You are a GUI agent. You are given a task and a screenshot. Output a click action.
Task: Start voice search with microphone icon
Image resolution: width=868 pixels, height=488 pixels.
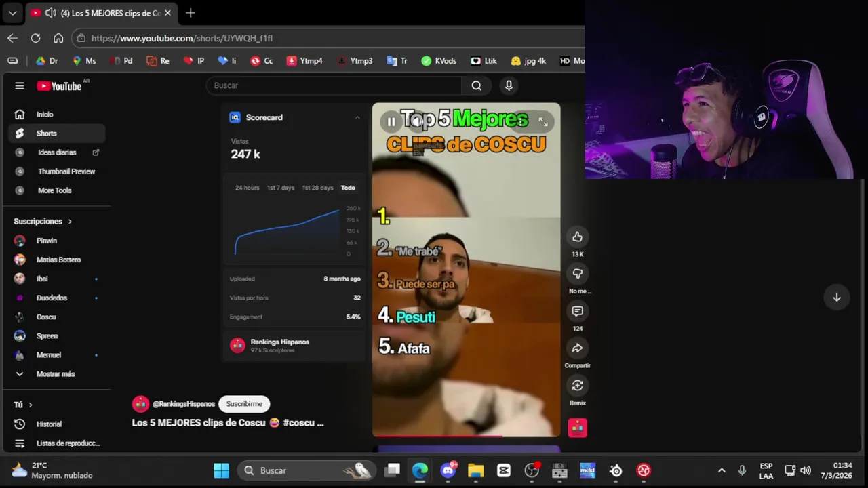pos(509,85)
